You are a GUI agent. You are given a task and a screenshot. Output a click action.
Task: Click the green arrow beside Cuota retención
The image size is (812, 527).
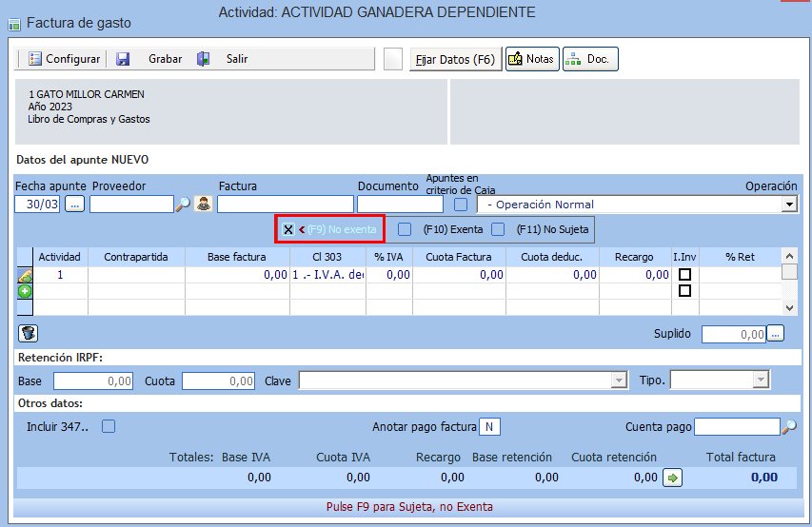672,478
